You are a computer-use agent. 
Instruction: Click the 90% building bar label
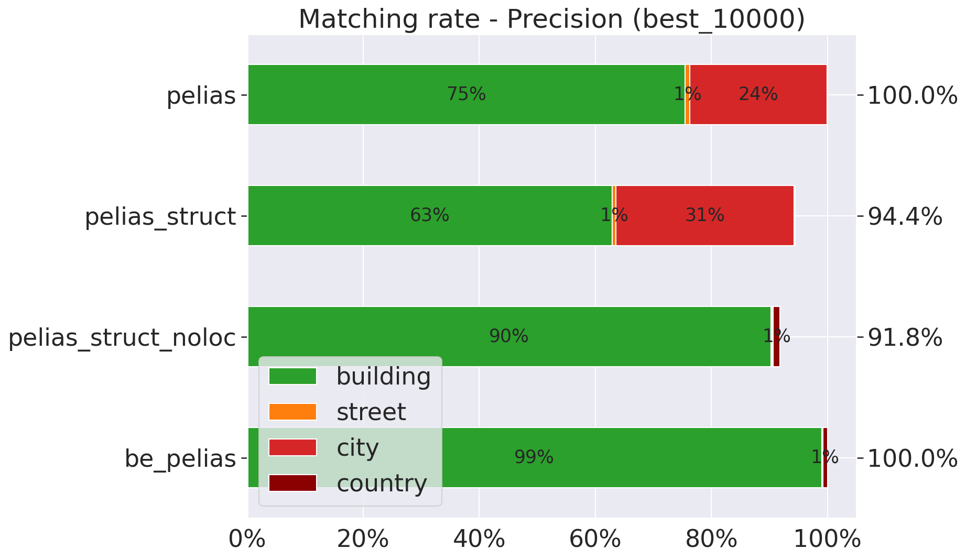point(508,336)
